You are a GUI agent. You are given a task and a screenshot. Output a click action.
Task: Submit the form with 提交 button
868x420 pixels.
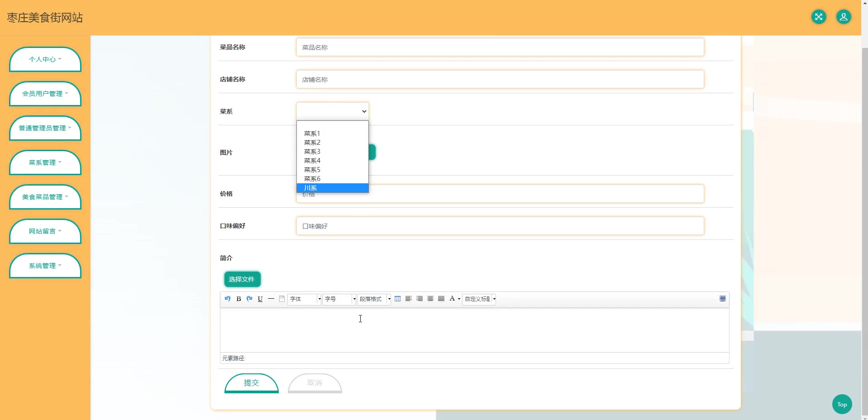[x=251, y=383]
